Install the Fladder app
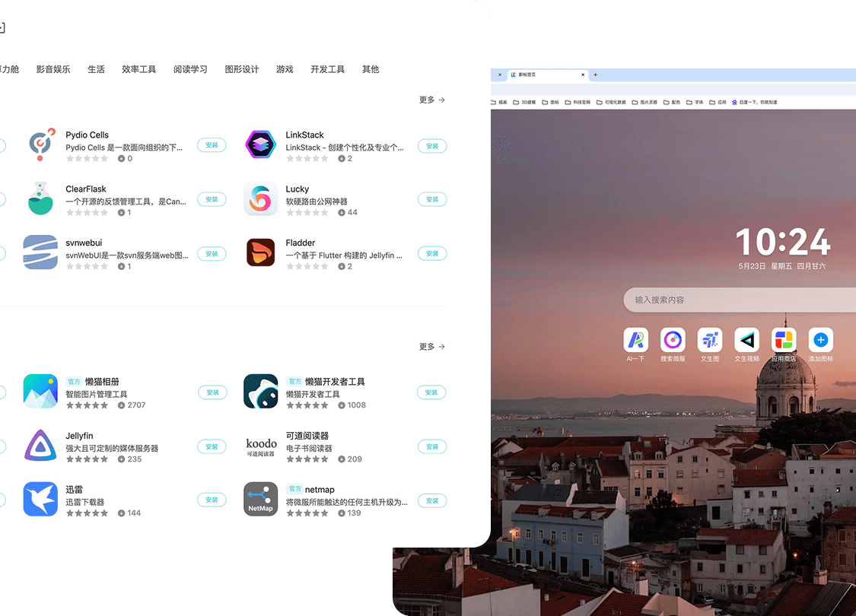This screenshot has height=616, width=856. [x=432, y=253]
